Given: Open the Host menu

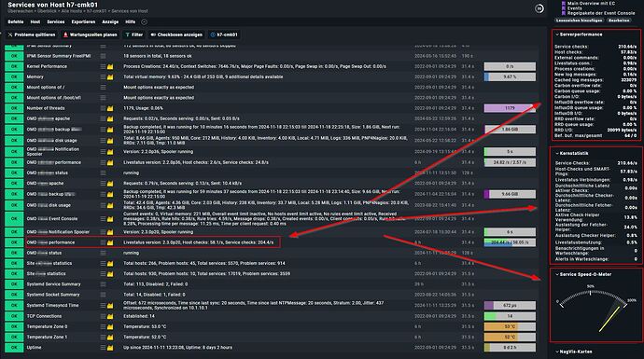Looking at the screenshot, I should coord(35,21).
